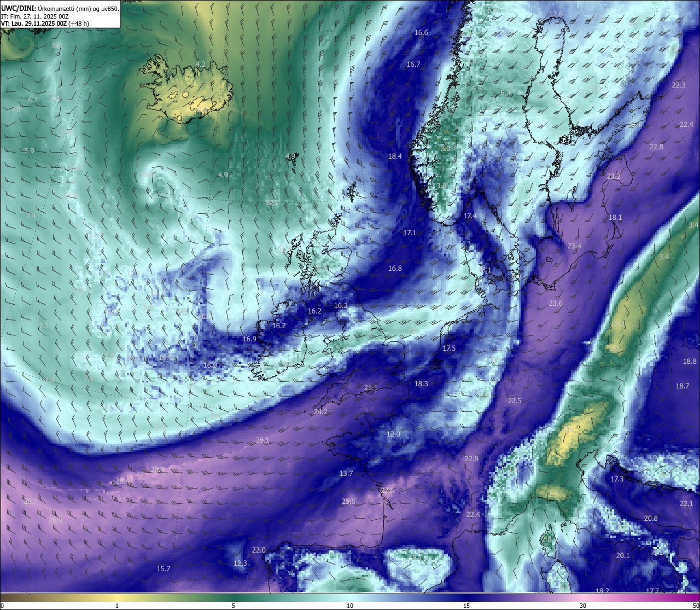Click the 22.0 value near Spain
700x610 pixels.
(x=259, y=550)
